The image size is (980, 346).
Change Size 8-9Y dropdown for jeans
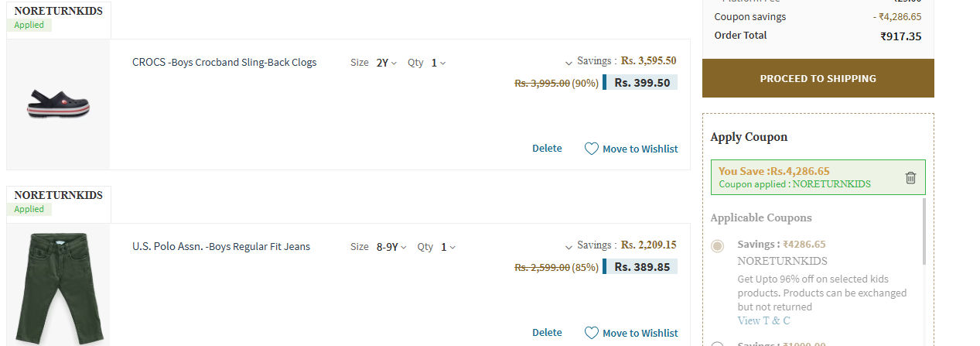click(x=391, y=247)
